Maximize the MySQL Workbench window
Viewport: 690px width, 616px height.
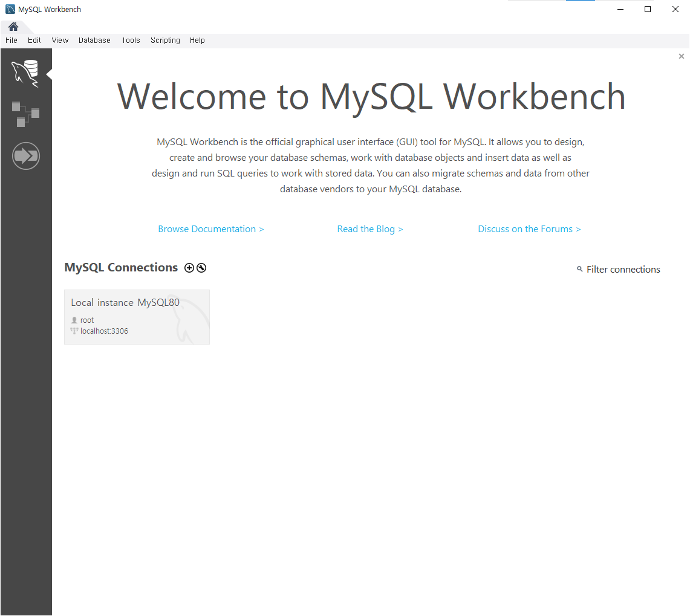pos(648,9)
